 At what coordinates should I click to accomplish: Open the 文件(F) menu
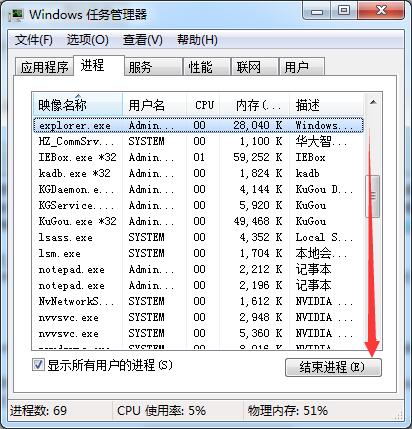[34, 40]
